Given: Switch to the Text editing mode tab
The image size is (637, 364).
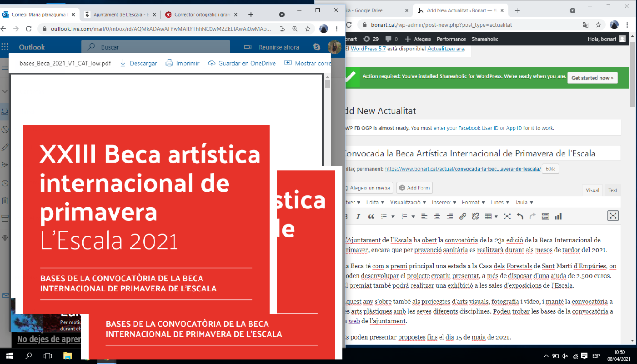Looking at the screenshot, I should [x=612, y=190].
